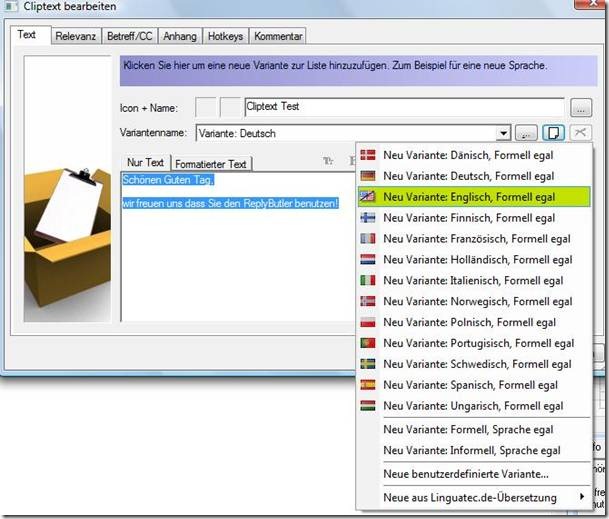609x519 pixels.
Task: Click the line 'Schönen Guten Tag,'
Action: (168, 179)
